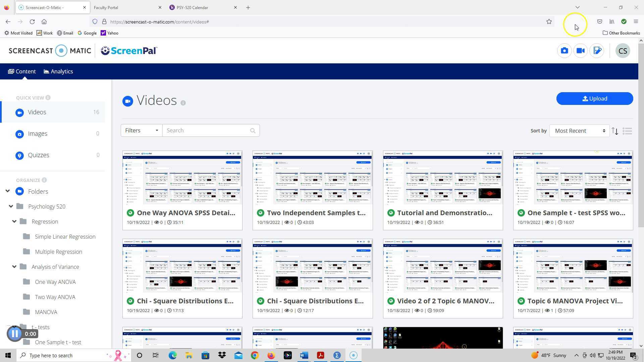Open a new browser tab
This screenshot has height=362, width=644.
(x=248, y=7)
